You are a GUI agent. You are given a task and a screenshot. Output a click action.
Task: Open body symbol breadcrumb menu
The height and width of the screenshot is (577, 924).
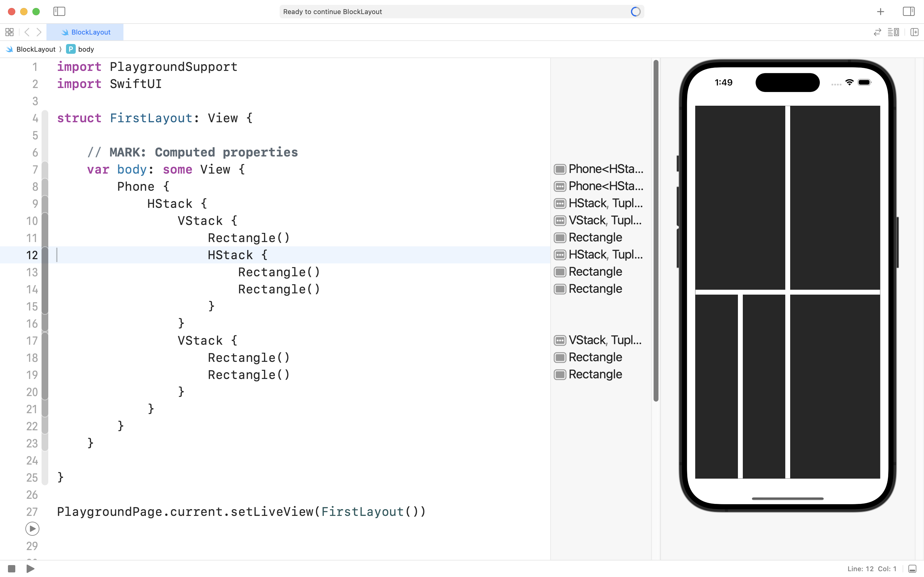click(x=86, y=49)
